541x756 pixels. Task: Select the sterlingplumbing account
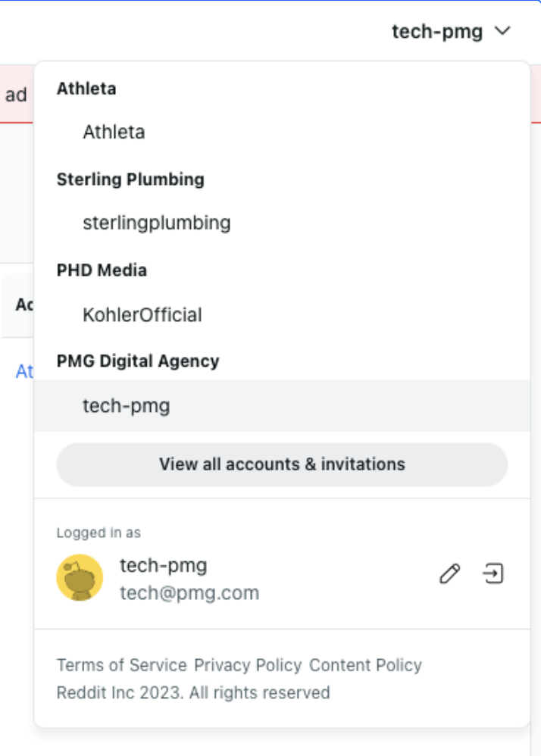coord(157,223)
